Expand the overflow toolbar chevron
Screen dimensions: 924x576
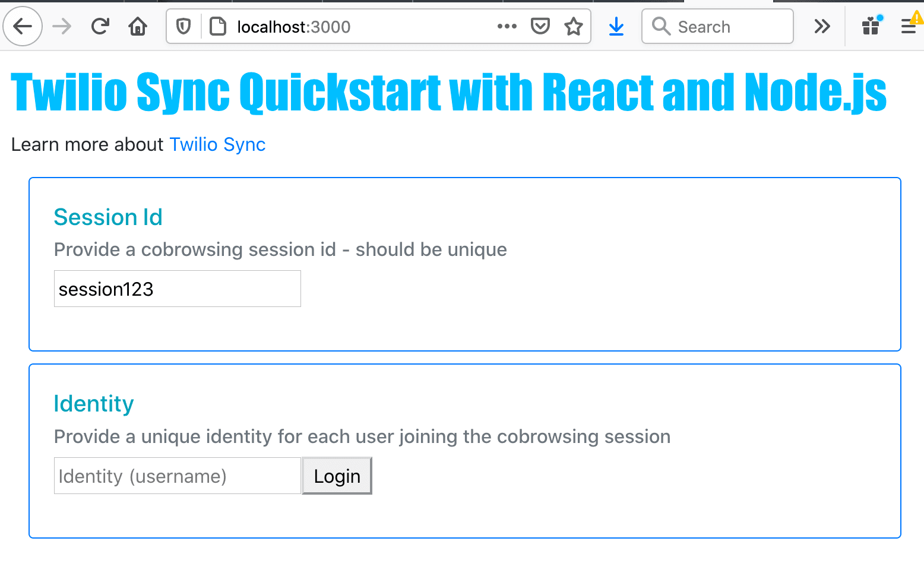tap(822, 26)
